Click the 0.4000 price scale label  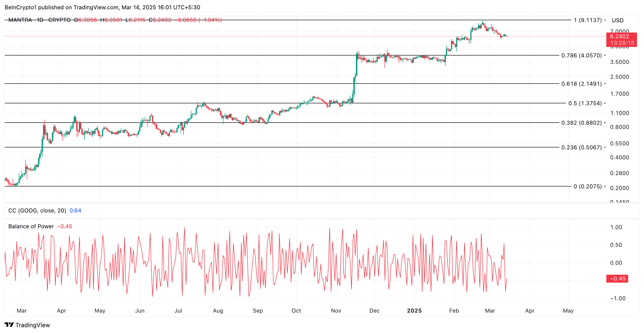[x=620, y=157]
